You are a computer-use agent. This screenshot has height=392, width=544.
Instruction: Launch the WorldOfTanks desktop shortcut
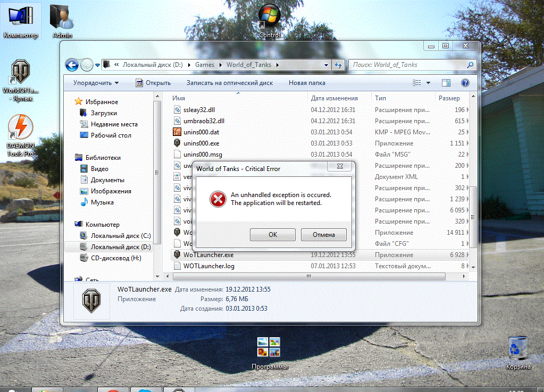pos(20,80)
